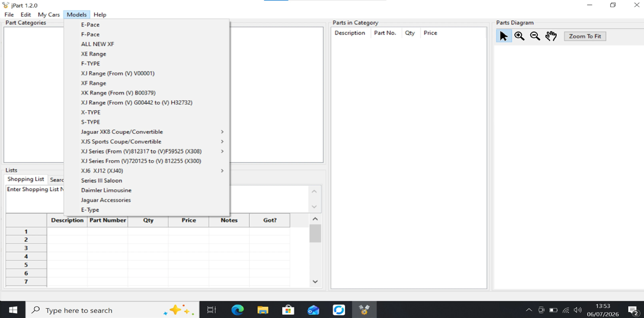Select the pointer arrow tool
The image size is (644, 318).
[x=504, y=36]
